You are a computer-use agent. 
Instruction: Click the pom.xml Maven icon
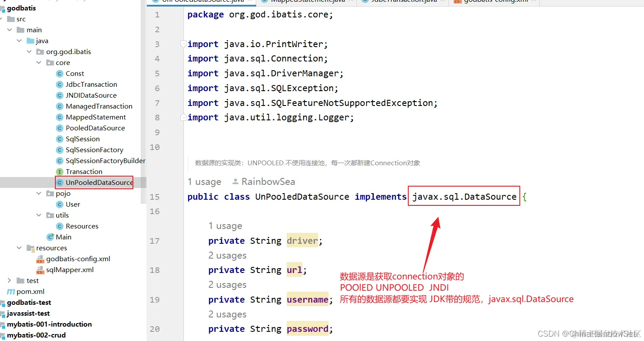10,292
